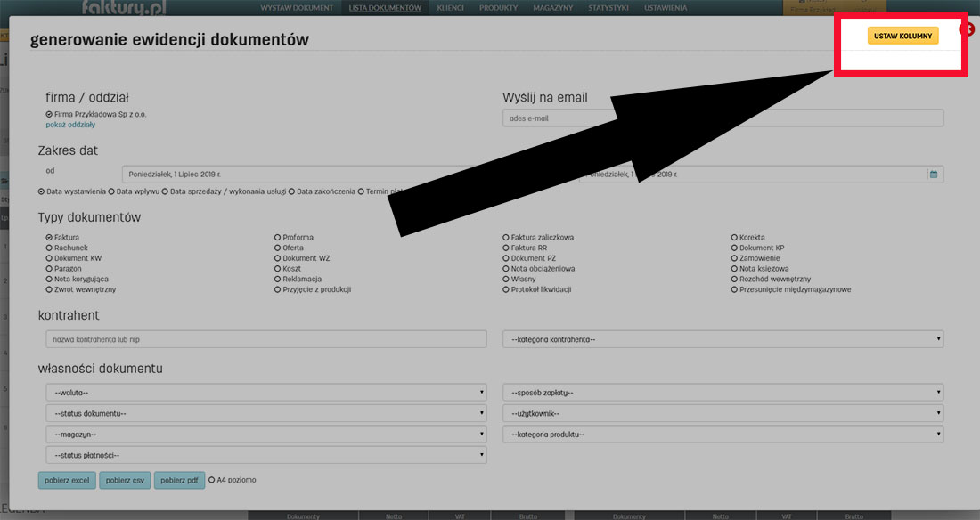Click the calendar icon in date field
This screenshot has height=520, width=980.
coord(934,175)
